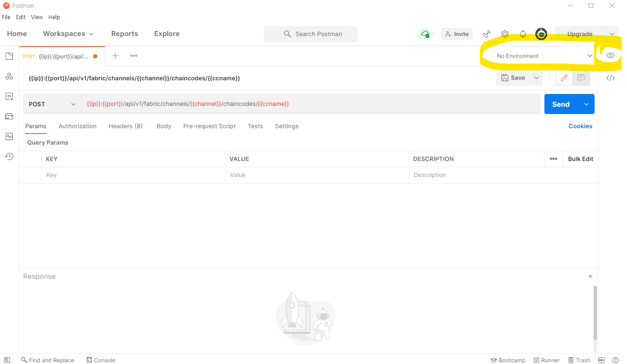Screen dimensions: 627x364
Task: Open the Cookies link
Action: pyautogui.click(x=580, y=126)
